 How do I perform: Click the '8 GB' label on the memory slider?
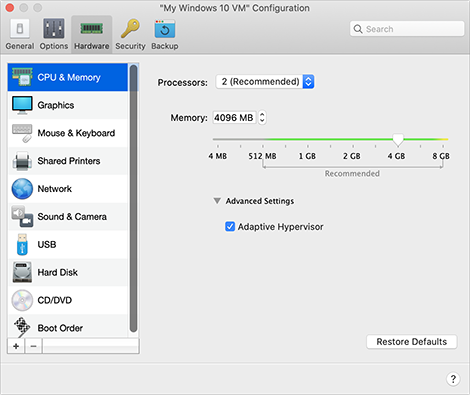441,156
